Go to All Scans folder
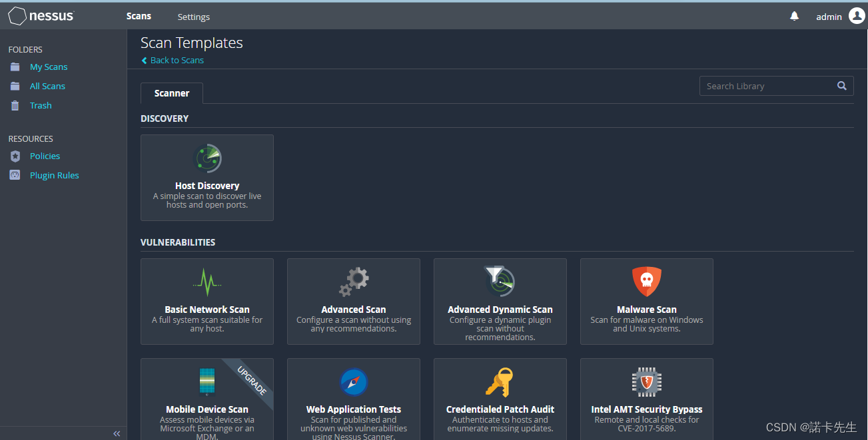868x440 pixels. click(47, 86)
